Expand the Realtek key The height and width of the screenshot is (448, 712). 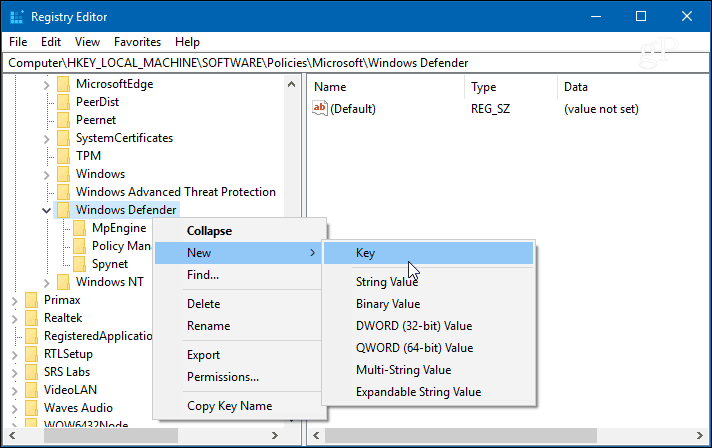(x=14, y=318)
